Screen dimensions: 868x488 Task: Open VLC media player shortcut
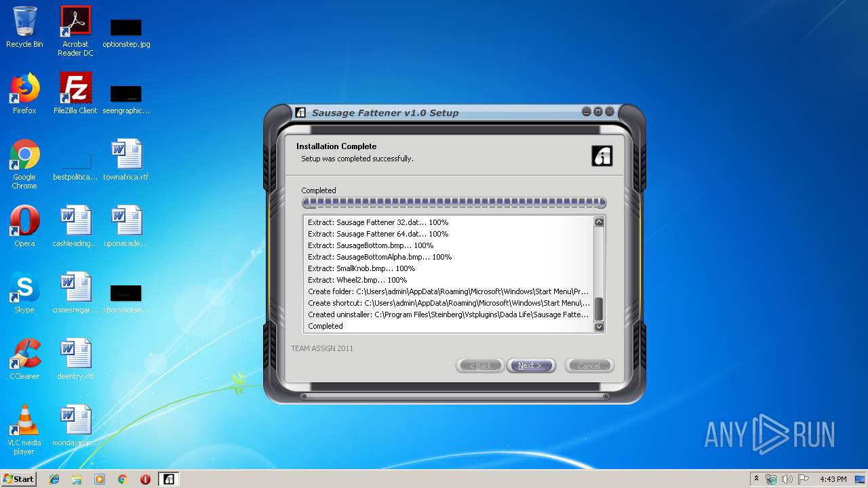click(x=24, y=430)
